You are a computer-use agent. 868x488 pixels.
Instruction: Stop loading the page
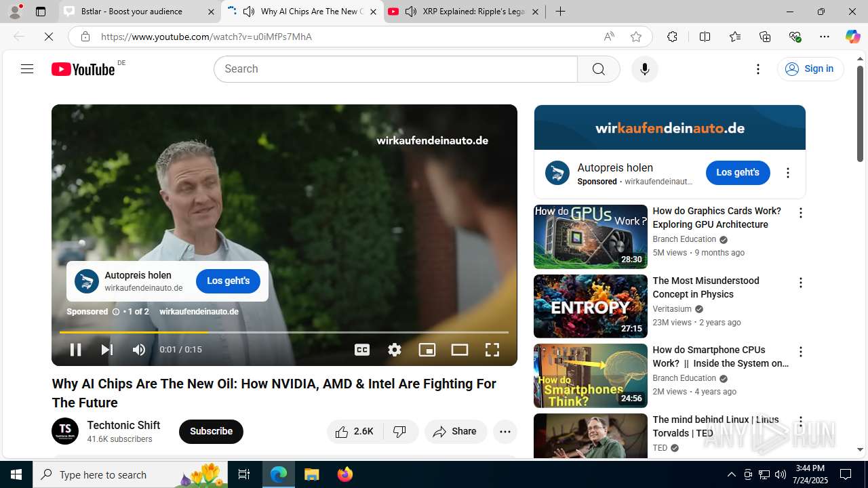(x=49, y=37)
